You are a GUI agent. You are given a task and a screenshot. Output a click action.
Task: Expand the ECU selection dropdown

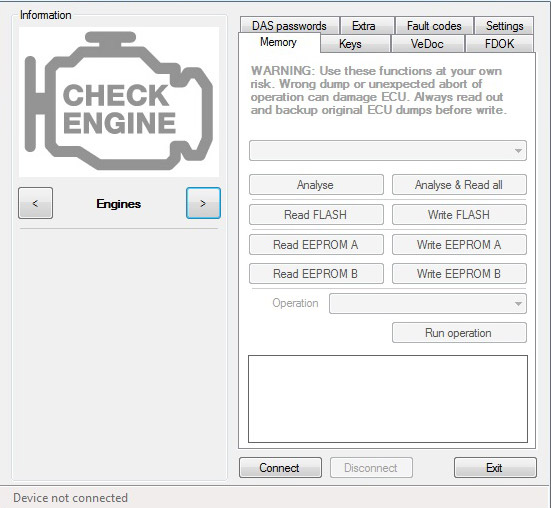388,151
